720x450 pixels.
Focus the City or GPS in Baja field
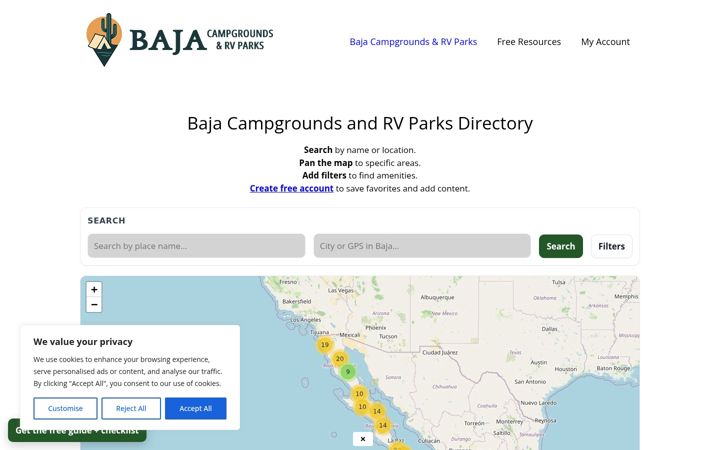[x=422, y=246]
